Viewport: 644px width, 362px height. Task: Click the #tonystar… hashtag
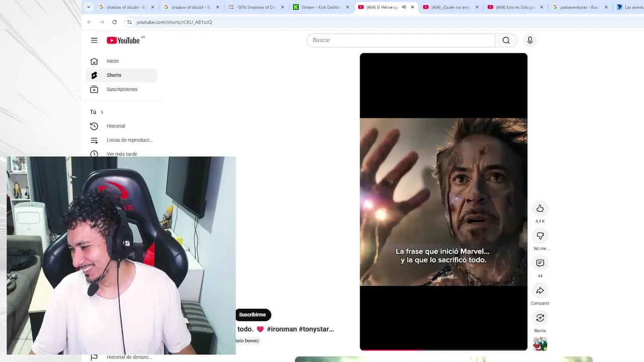point(316,329)
